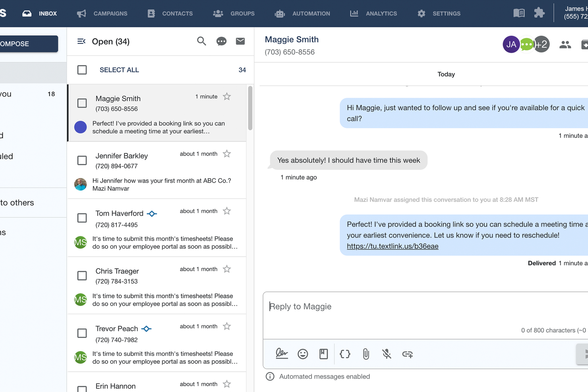
Task: Open the tu.textlink.us booking link
Action: [x=393, y=246]
